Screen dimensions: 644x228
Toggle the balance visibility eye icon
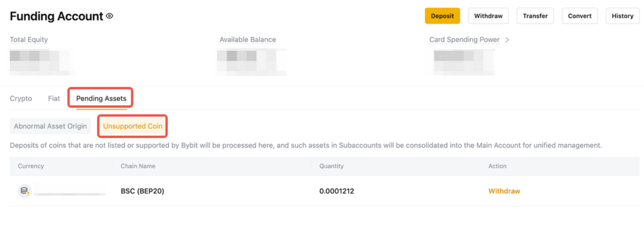[109, 16]
